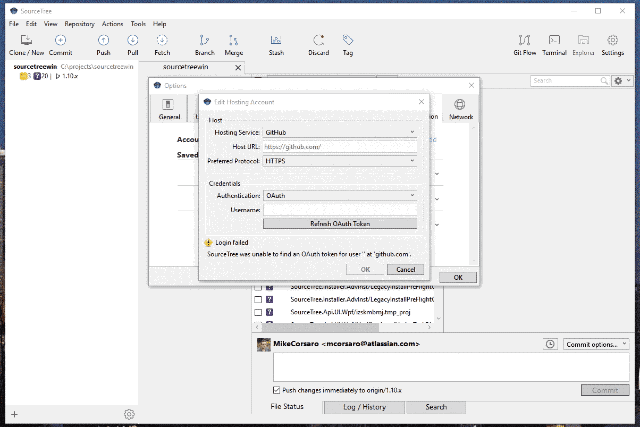
Task: Open the Actions menu
Action: [x=112, y=24]
